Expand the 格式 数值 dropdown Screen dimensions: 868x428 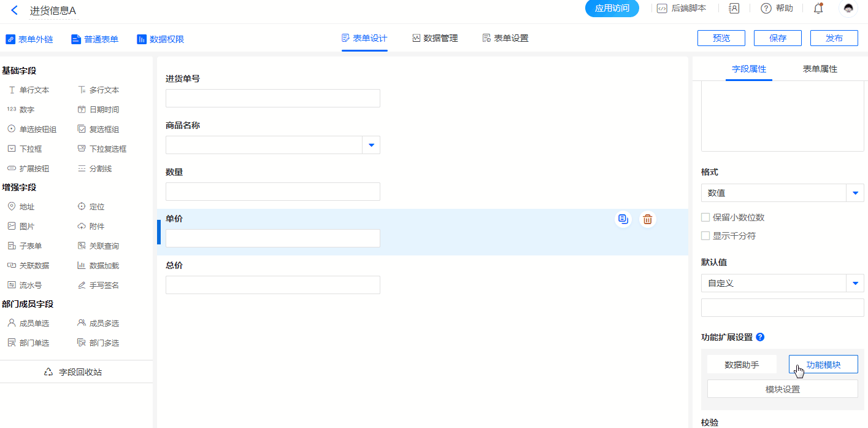click(x=855, y=193)
